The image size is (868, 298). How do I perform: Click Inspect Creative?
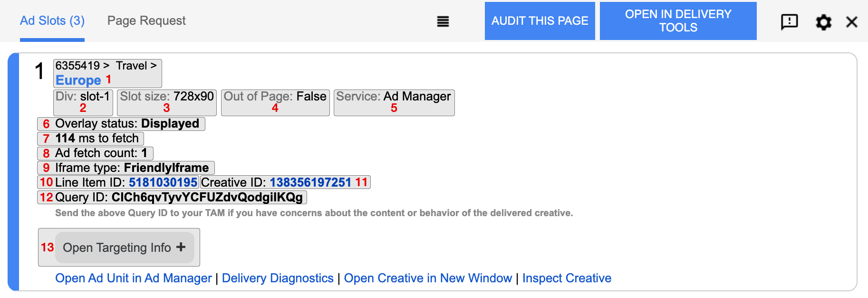click(567, 278)
